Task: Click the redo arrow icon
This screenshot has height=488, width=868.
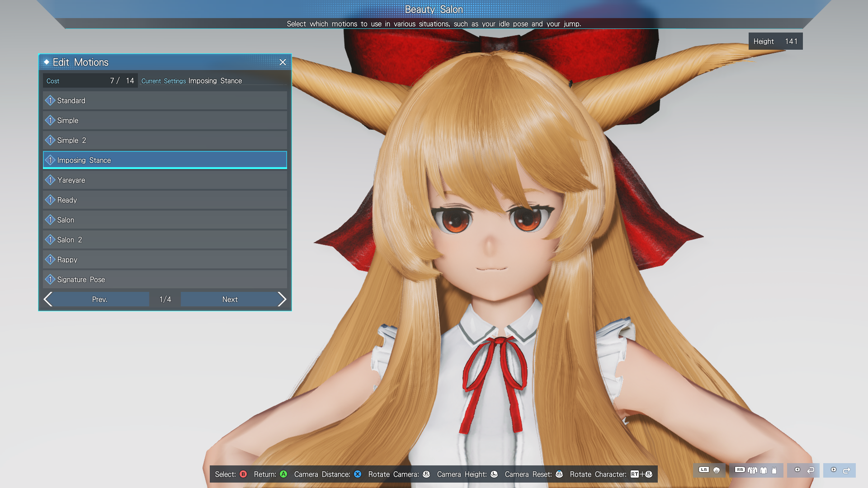Action: click(847, 470)
